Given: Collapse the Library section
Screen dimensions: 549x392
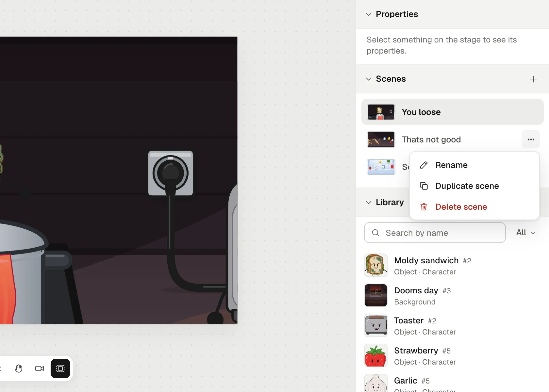Looking at the screenshot, I should point(369,203).
